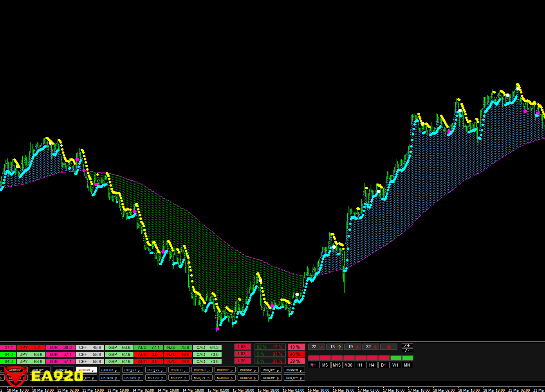Open the GBPUSD.p symbol chart

click(132, 378)
